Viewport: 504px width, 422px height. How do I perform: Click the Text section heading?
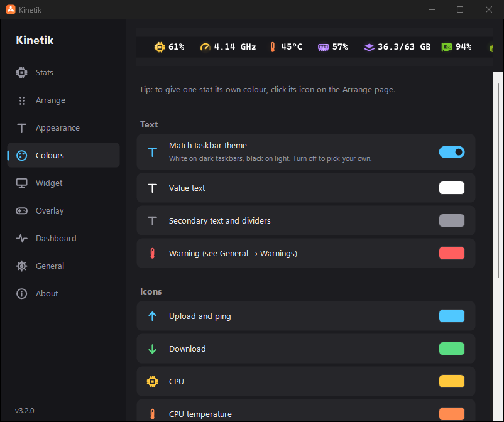(149, 124)
